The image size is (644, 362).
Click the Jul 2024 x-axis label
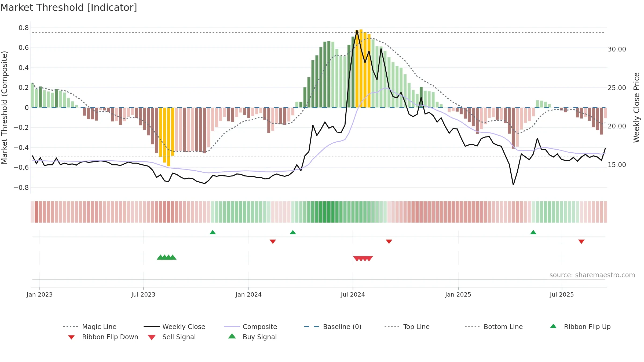pyautogui.click(x=353, y=294)
